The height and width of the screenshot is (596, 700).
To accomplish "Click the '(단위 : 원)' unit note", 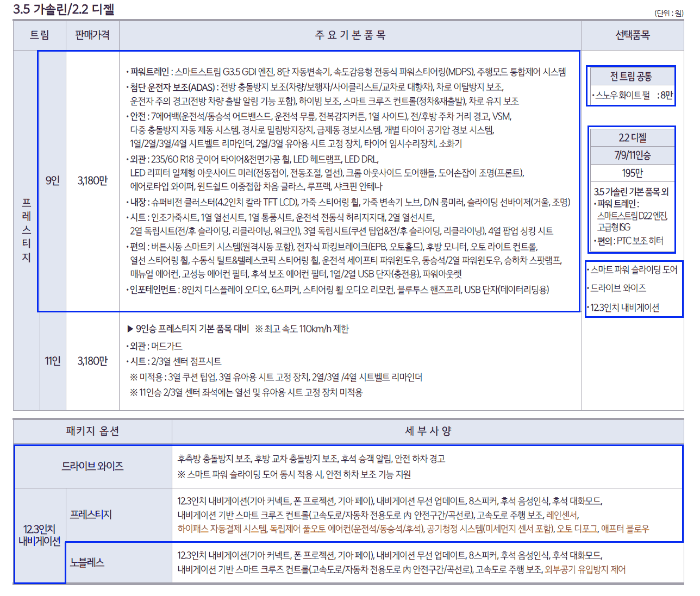I will [x=669, y=13].
